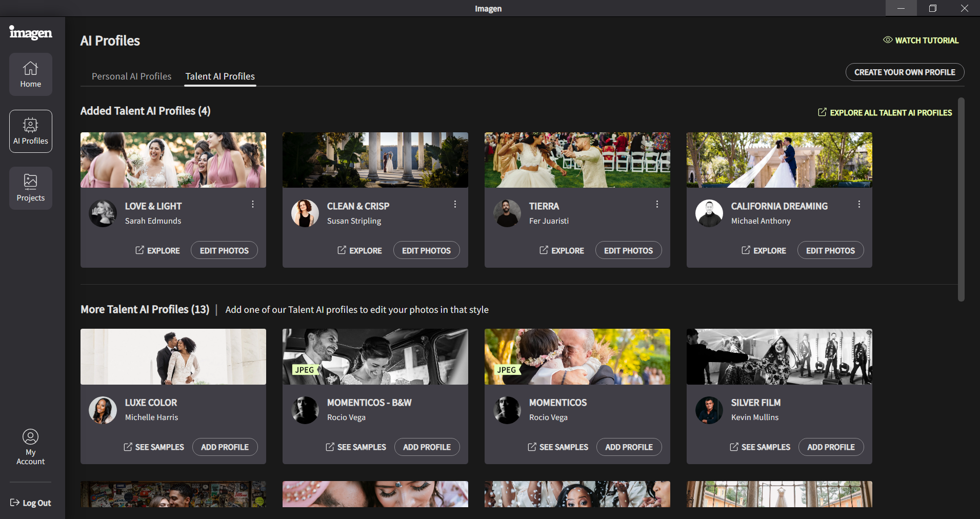
Task: See samples for Momenticos - B&W
Action: click(356, 447)
